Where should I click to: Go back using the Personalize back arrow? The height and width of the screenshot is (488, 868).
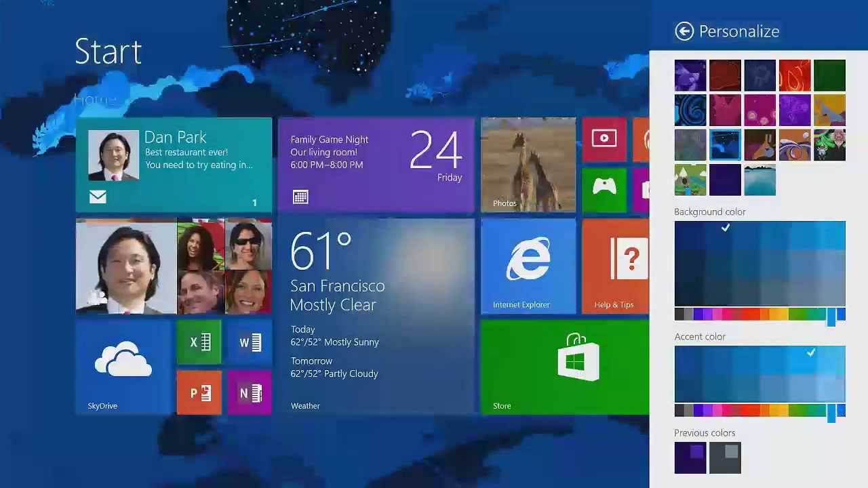click(684, 31)
